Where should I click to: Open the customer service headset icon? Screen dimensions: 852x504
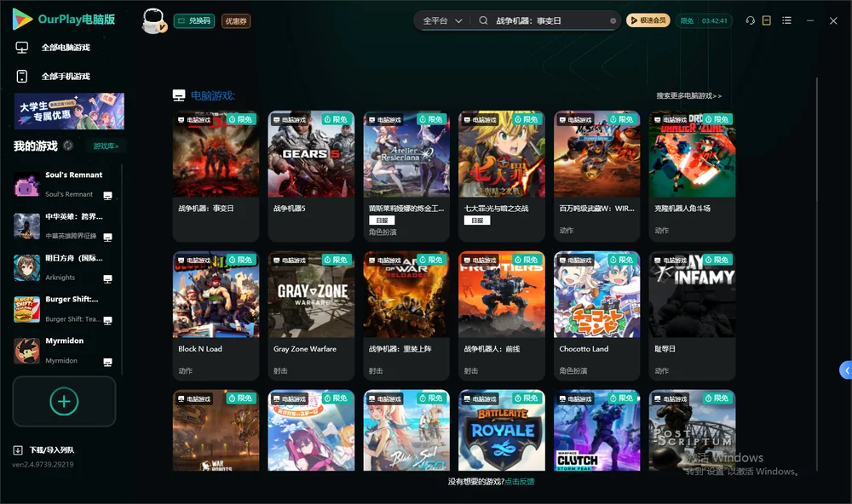pos(750,20)
